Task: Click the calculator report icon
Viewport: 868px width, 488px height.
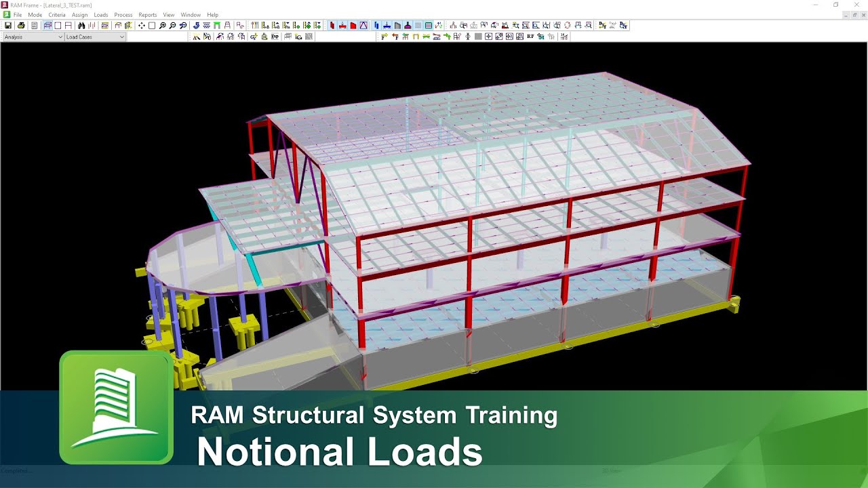Action: 34,25
